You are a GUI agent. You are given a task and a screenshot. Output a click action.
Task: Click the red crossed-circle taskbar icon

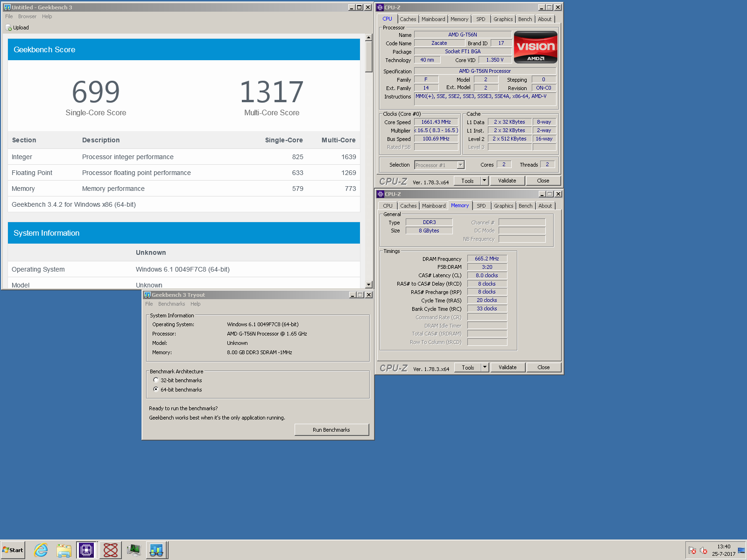(111, 550)
